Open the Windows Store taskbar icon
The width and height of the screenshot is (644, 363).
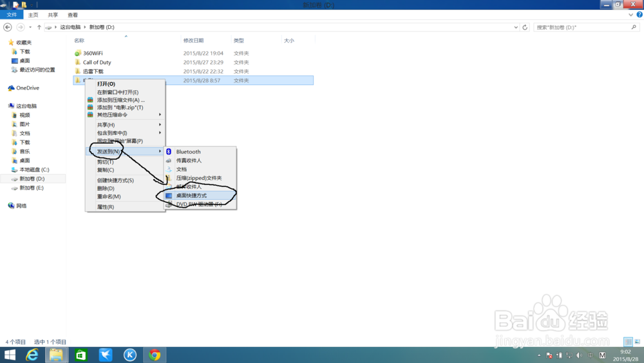pyautogui.click(x=81, y=355)
